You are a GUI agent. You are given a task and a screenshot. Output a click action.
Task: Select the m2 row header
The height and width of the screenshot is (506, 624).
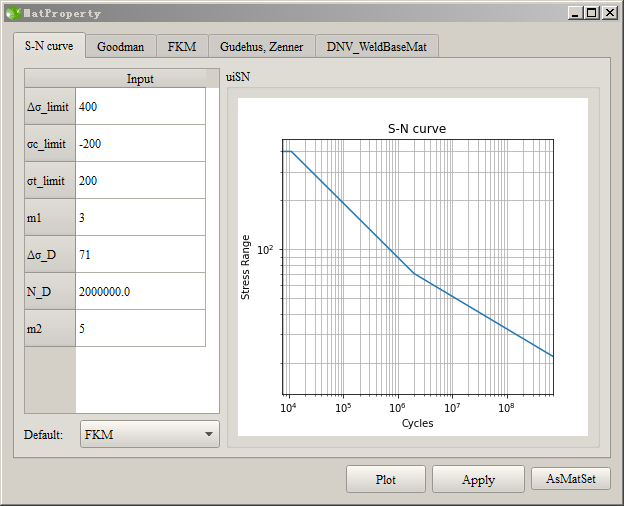50,328
